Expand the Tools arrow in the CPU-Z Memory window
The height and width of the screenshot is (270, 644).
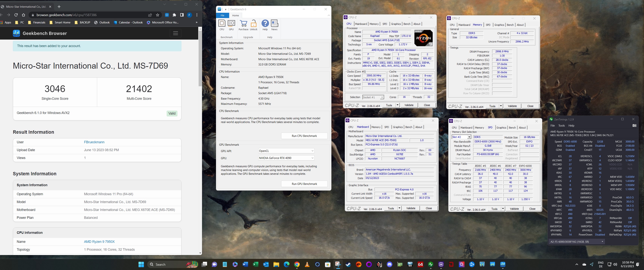click(x=501, y=106)
